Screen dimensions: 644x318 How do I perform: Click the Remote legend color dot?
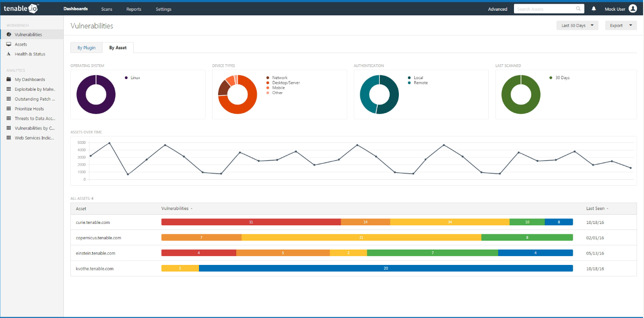(409, 83)
